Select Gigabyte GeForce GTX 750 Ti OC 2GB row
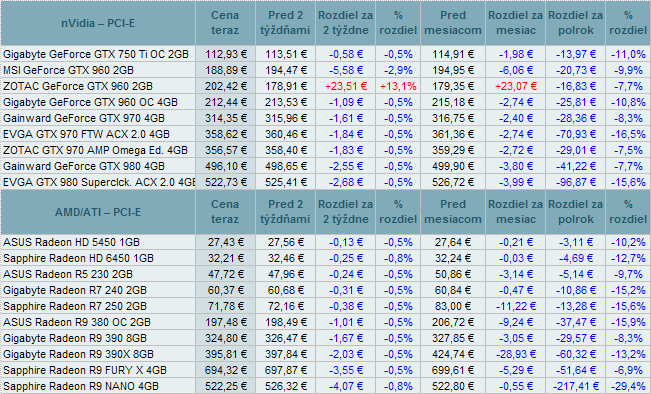 pyautogui.click(x=326, y=54)
